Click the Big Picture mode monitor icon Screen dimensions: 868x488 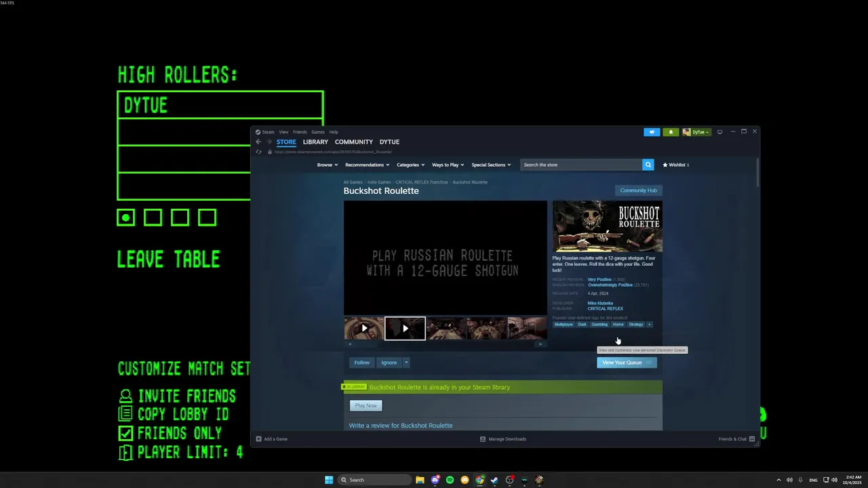coord(720,132)
